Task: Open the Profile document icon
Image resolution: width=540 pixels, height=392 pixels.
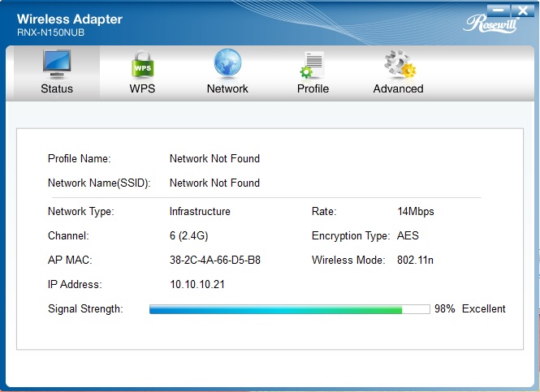Action: pos(312,64)
